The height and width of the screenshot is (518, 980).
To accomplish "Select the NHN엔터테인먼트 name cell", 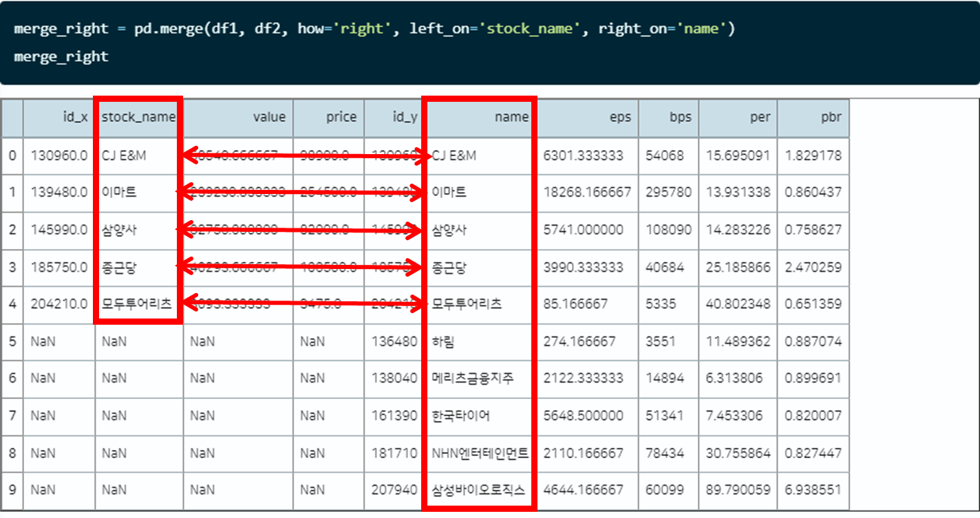I will tap(479, 453).
